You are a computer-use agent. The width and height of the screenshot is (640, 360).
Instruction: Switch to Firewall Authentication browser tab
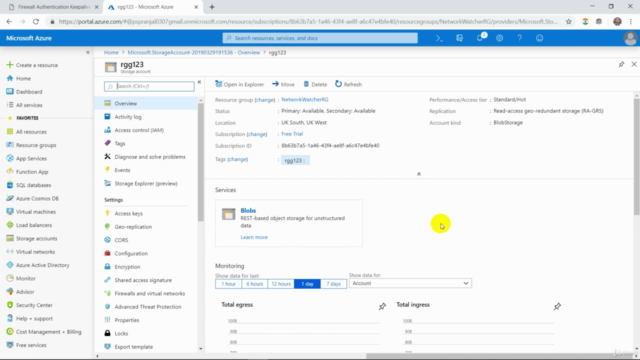53,7
